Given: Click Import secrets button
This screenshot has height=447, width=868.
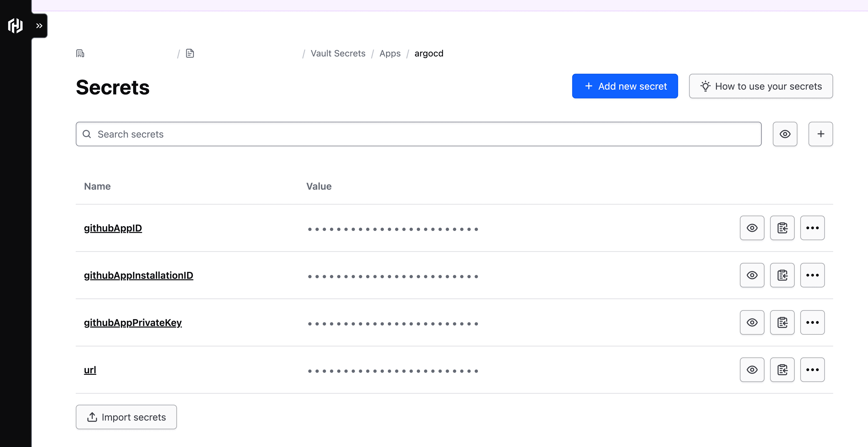Looking at the screenshot, I should point(126,417).
